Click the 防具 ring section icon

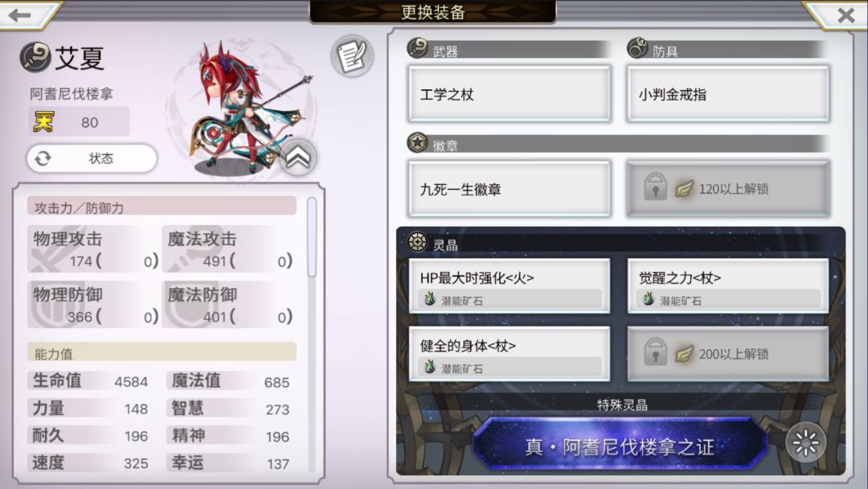coord(637,48)
